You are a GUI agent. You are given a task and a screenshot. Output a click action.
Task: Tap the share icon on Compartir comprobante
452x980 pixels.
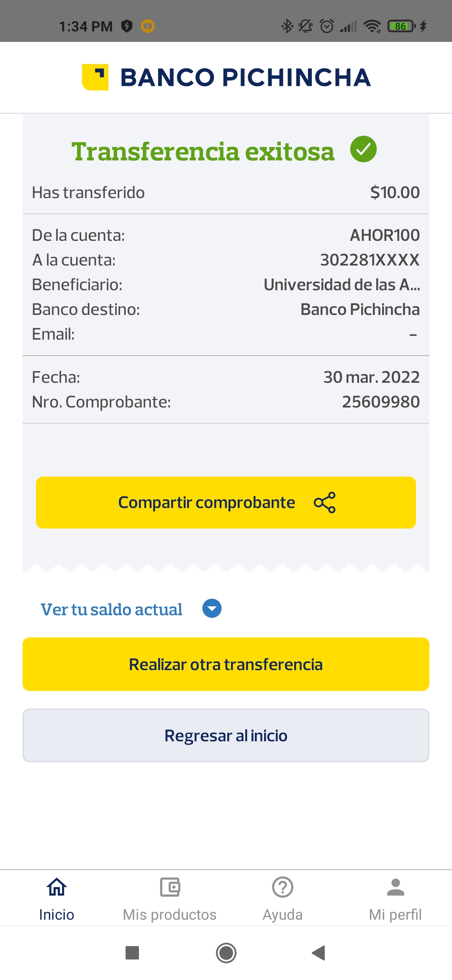click(x=325, y=503)
